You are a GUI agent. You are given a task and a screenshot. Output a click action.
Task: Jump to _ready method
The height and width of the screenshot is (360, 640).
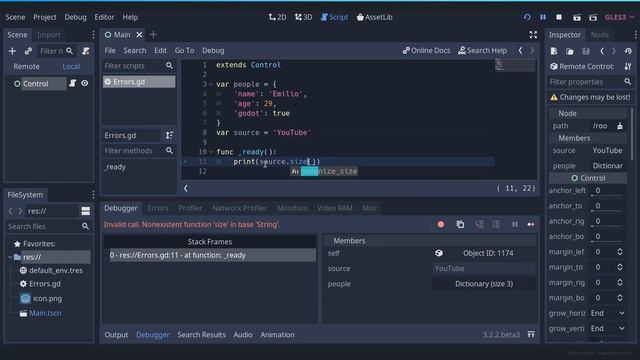pos(115,167)
